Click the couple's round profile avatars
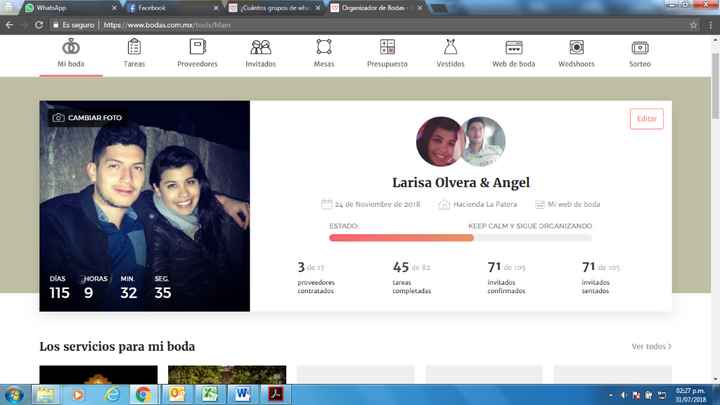 tap(460, 142)
